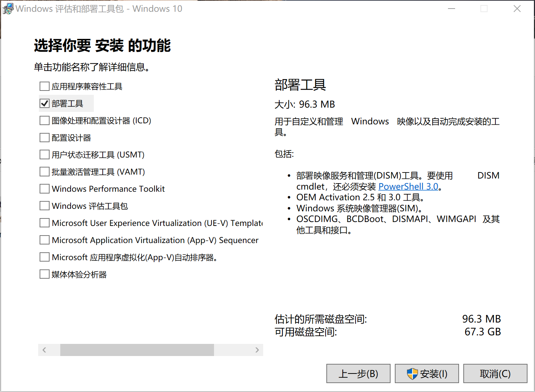Enable the 应用程序兼容性工具 checkbox
Image resolution: width=535 pixels, height=392 pixels.
(45, 87)
